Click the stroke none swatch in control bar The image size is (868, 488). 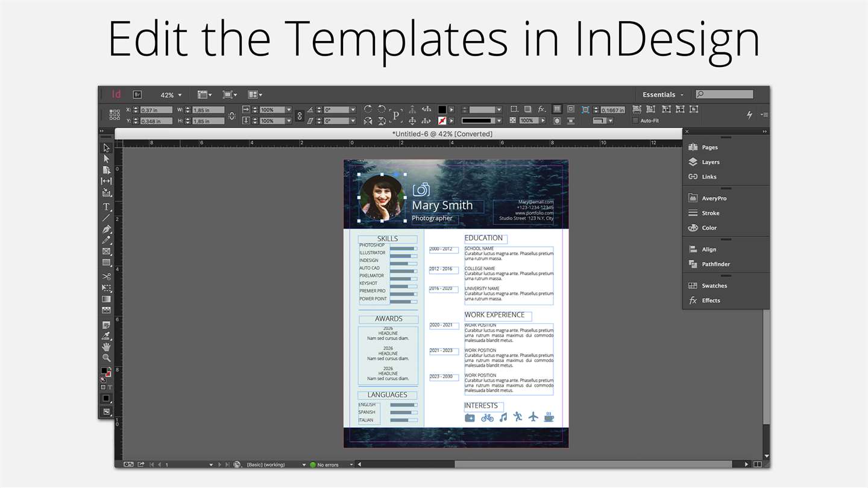(442, 121)
